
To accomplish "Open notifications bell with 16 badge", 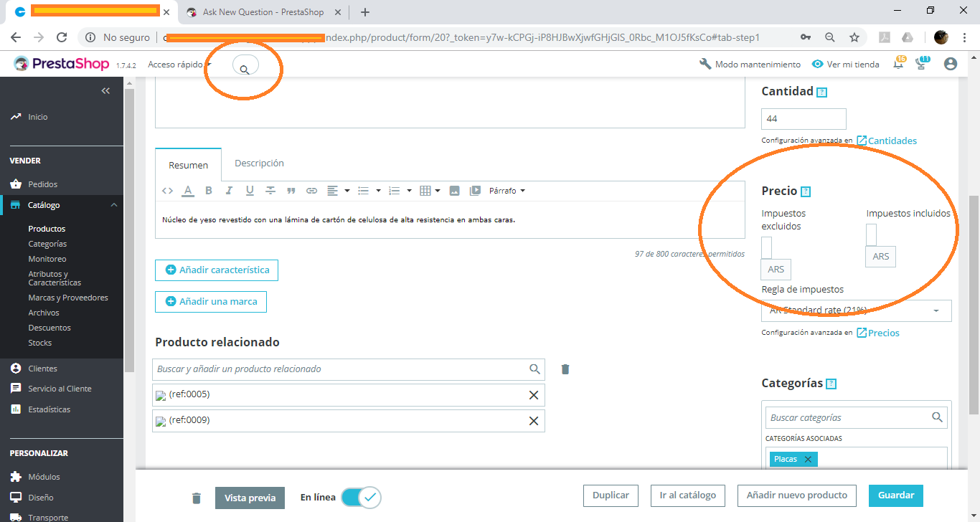I will click(899, 64).
